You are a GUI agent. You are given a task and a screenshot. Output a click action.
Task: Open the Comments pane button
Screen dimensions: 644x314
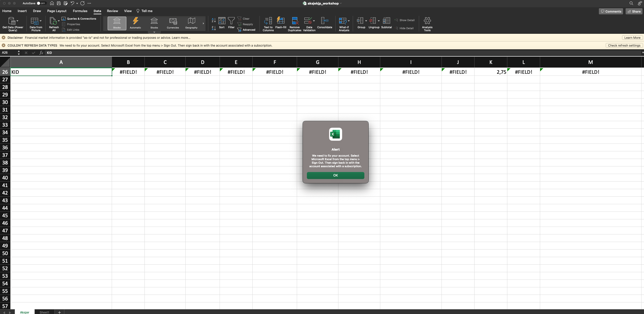click(611, 11)
